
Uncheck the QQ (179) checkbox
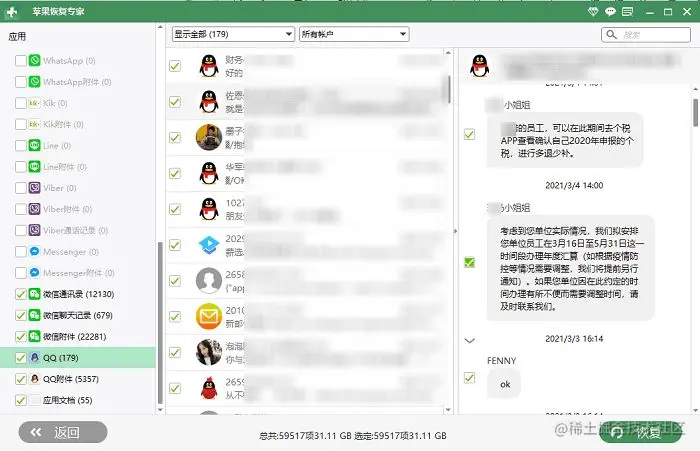(21, 358)
